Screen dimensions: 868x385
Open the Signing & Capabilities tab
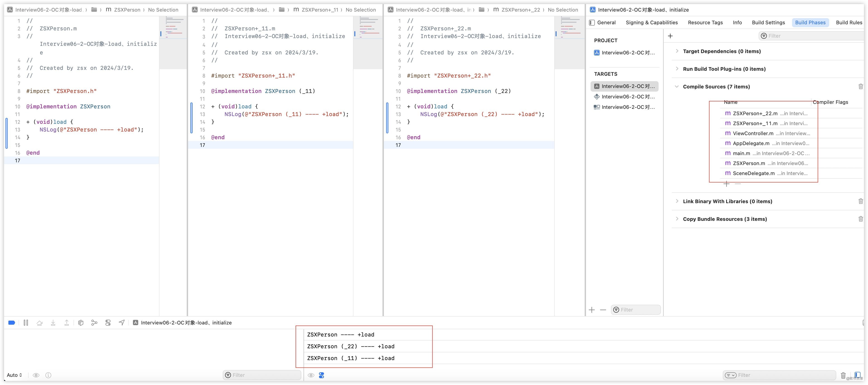tap(651, 23)
